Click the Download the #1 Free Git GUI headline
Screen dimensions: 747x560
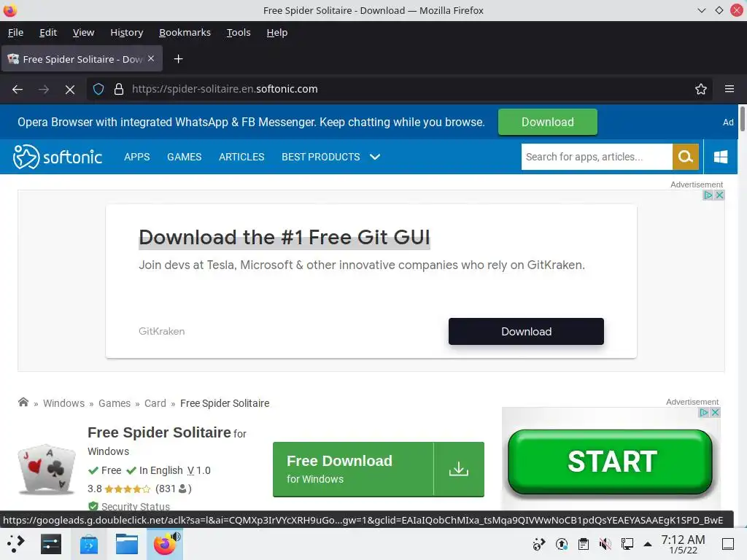point(285,237)
